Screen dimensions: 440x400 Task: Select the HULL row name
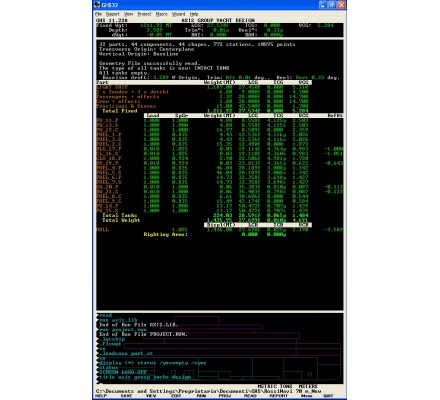tap(103, 230)
